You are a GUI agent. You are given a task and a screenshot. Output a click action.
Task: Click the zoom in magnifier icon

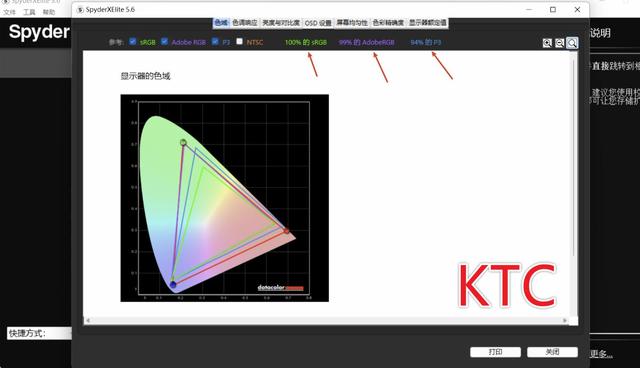pyautogui.click(x=547, y=43)
